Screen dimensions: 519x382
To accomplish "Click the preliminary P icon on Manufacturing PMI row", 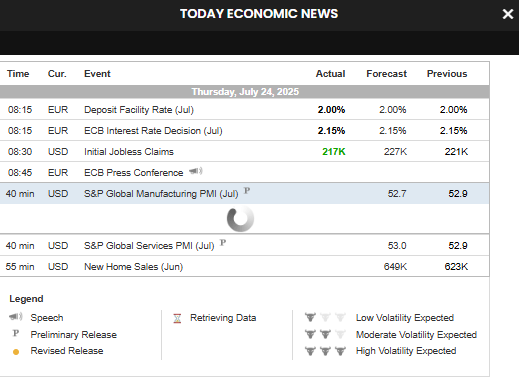I will (247, 191).
